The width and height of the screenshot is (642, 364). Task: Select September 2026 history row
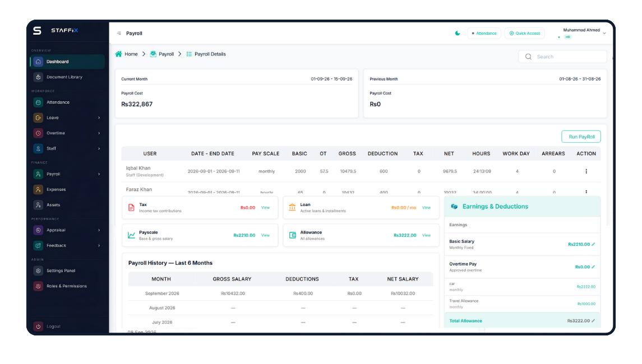click(280, 293)
